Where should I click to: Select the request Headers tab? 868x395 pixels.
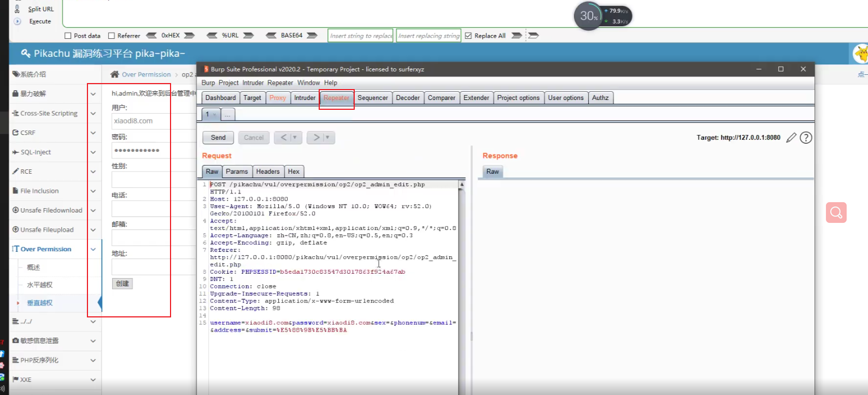268,172
